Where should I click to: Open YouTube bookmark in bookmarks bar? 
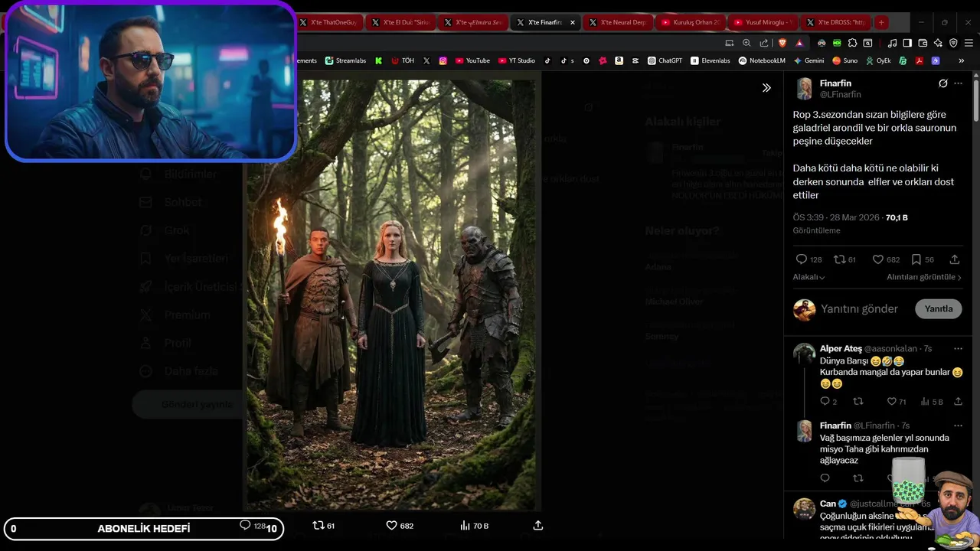[x=472, y=60]
